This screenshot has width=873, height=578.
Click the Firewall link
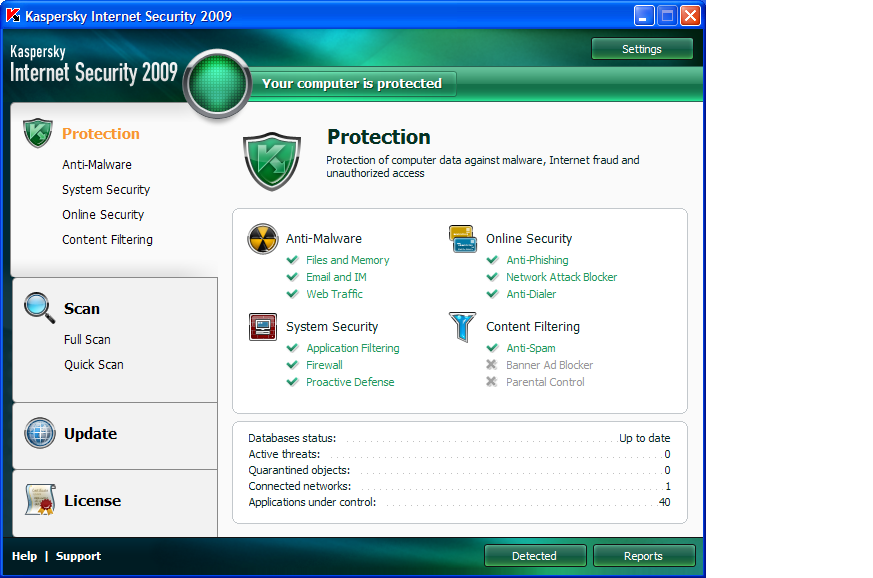[x=325, y=365]
